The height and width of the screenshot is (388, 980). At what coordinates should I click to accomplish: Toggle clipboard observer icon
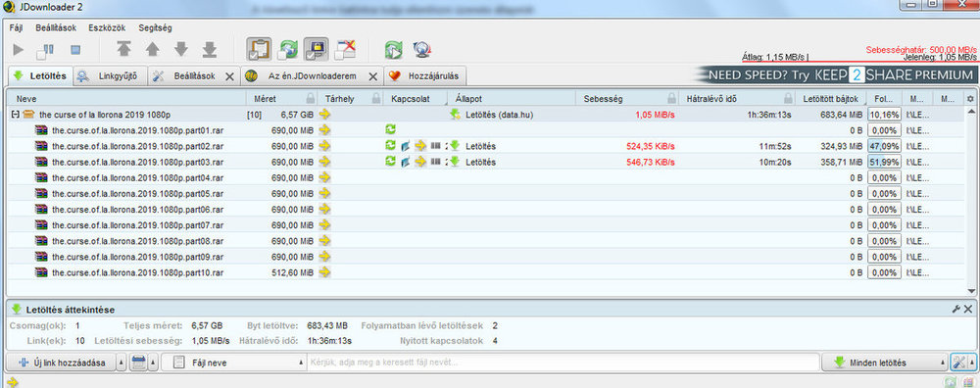pos(259,49)
